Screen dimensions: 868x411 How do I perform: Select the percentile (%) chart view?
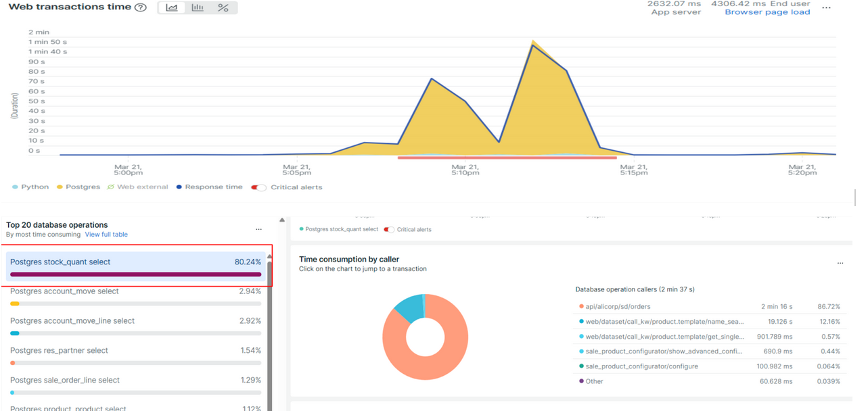coord(223,8)
